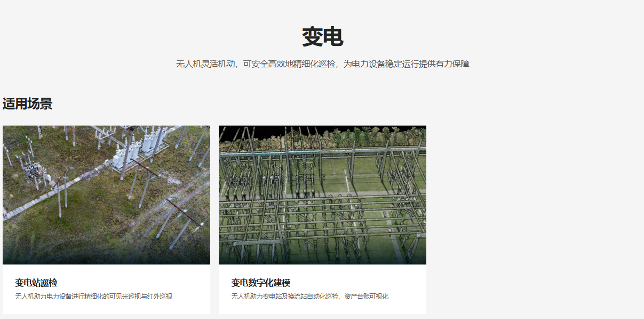644x319 pixels.
Task: Click the blank area right of the 变电数字化建模 card
Action: tap(534, 214)
